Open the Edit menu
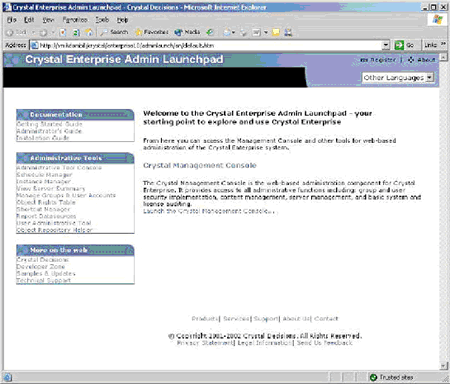Image resolution: width=450 pixels, height=384 pixels. tap(29, 20)
